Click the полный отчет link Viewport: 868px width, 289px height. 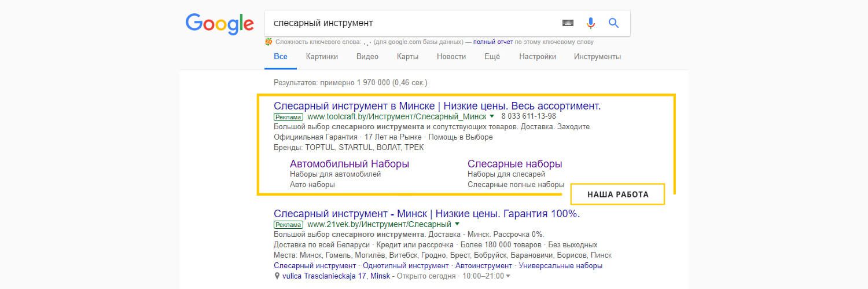[493, 42]
